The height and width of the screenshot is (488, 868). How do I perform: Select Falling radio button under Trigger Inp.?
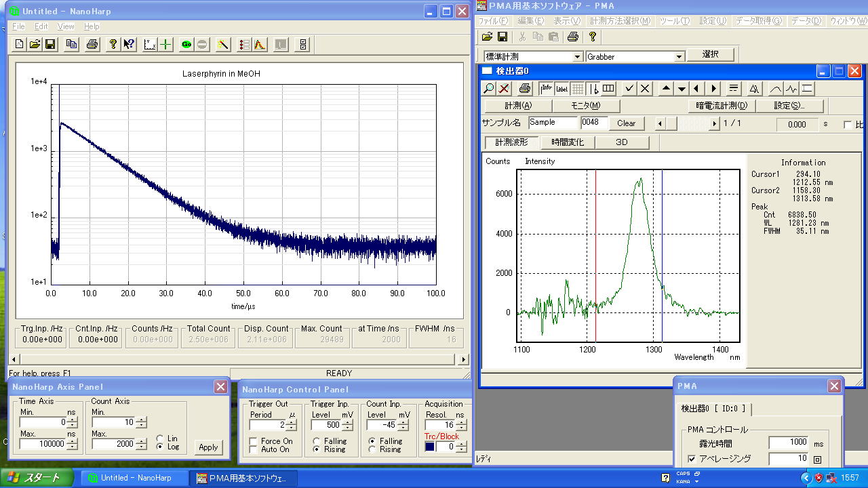pyautogui.click(x=316, y=441)
